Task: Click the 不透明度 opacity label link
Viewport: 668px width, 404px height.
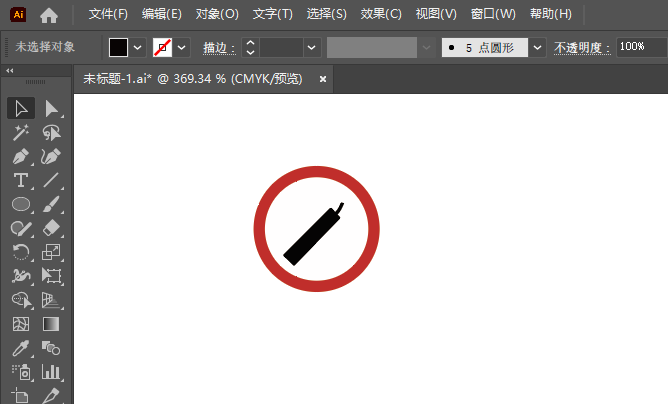Action: (582, 48)
